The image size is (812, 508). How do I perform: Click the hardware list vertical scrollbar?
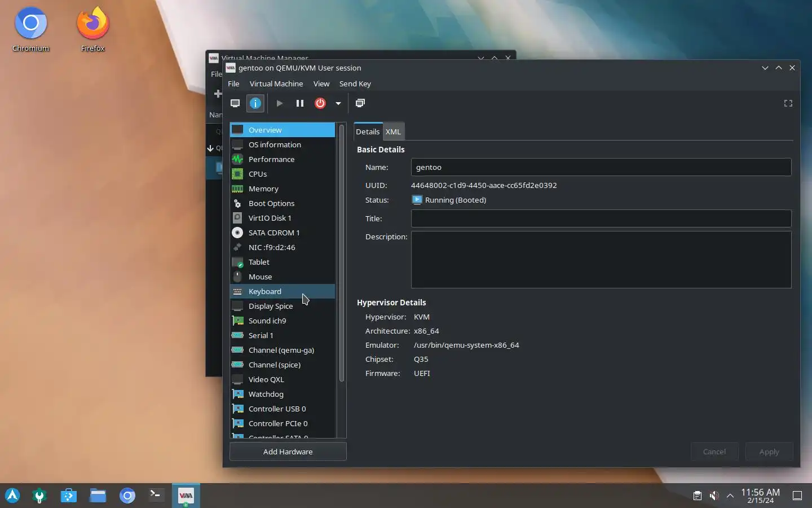click(341, 253)
